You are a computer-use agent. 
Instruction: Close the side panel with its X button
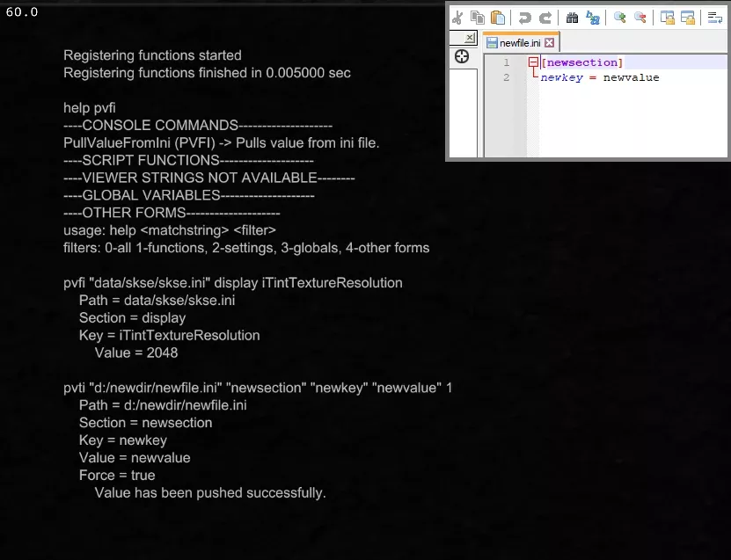470,38
